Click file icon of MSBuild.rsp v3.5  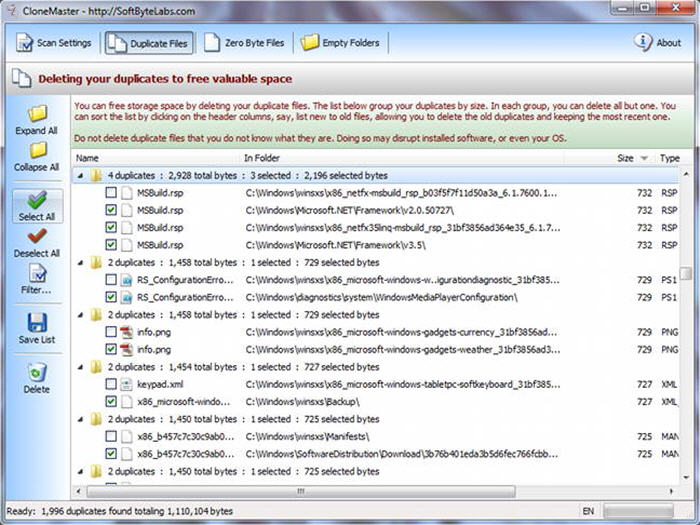127,245
